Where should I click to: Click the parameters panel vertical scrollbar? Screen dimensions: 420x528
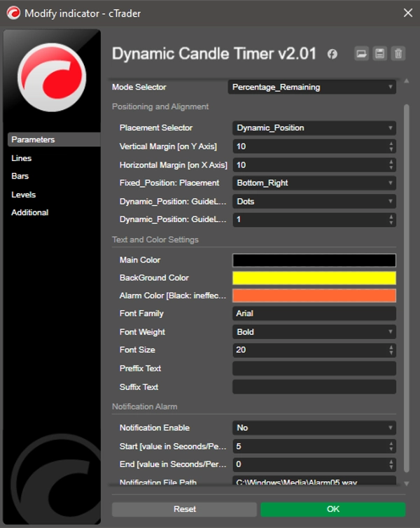[x=407, y=289]
